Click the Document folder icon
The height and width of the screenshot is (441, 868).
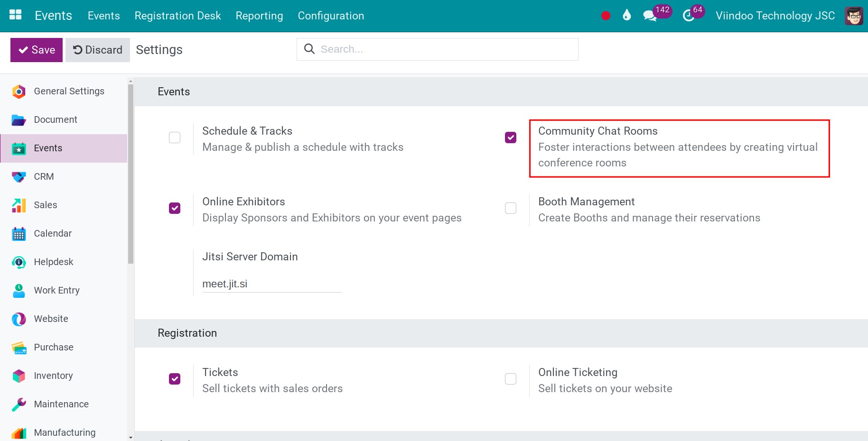19,120
